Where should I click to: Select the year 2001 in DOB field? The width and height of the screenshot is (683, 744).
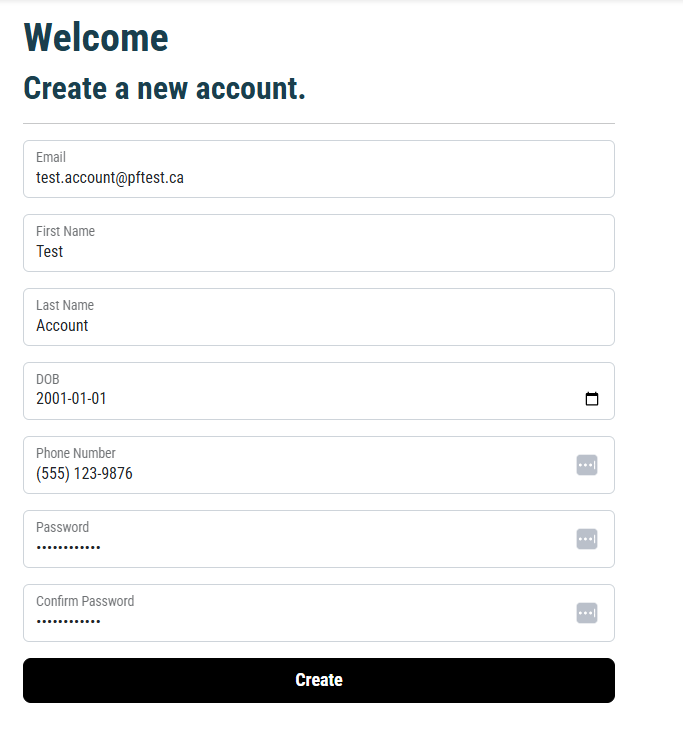[51, 399]
